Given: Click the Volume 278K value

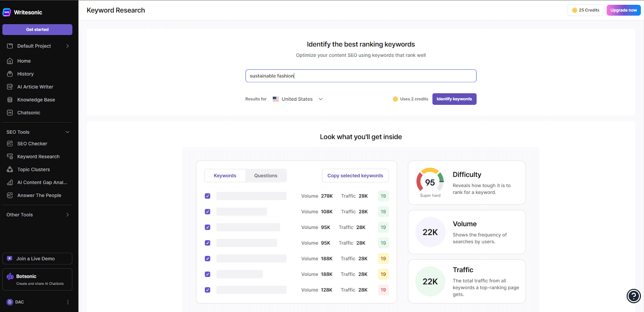Looking at the screenshot, I should [x=327, y=196].
